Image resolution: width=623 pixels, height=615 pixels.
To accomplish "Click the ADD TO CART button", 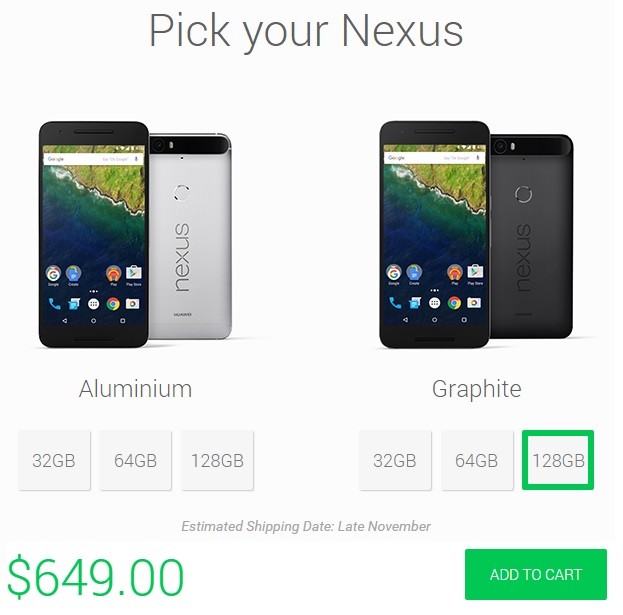I will pos(536,574).
